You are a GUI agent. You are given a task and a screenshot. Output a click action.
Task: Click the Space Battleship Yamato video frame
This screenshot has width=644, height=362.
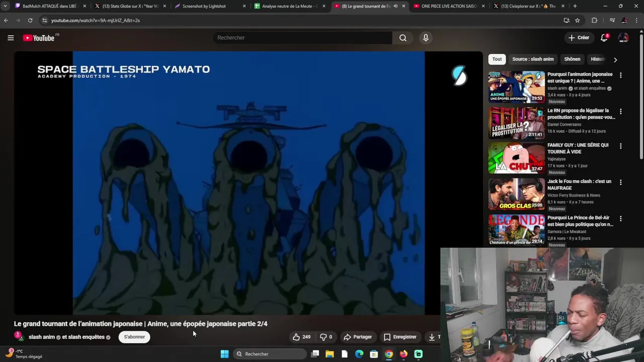point(249,183)
